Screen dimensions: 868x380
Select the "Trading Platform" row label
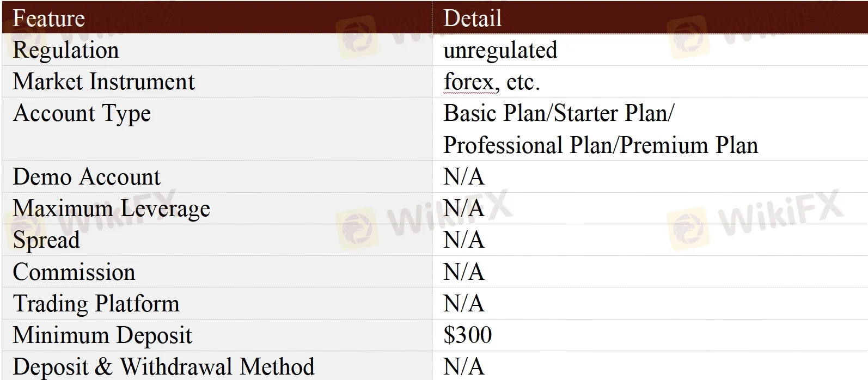click(x=96, y=304)
